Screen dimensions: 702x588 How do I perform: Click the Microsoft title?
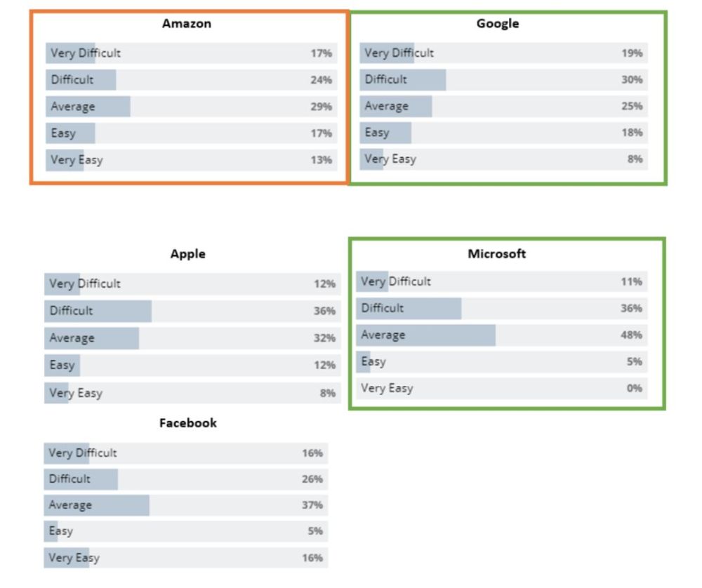497,254
